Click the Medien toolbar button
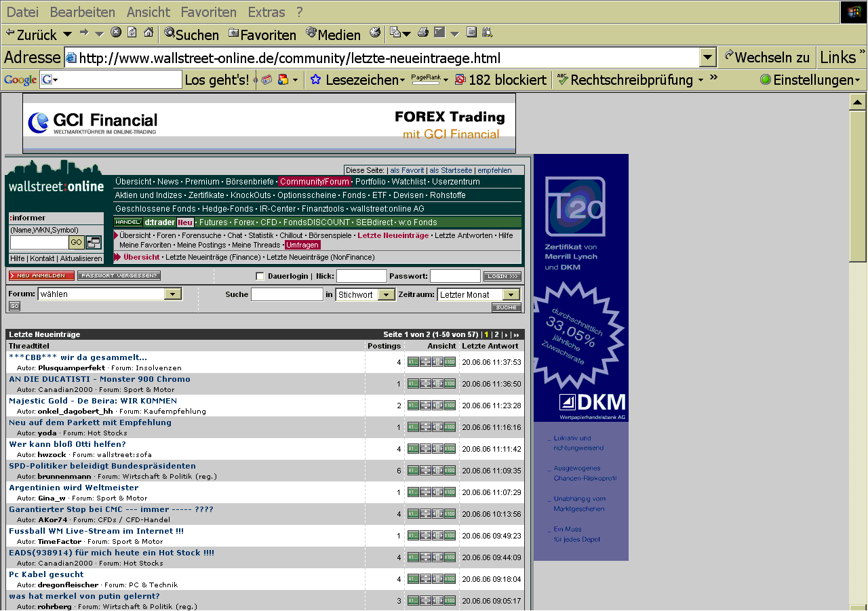 333,34
